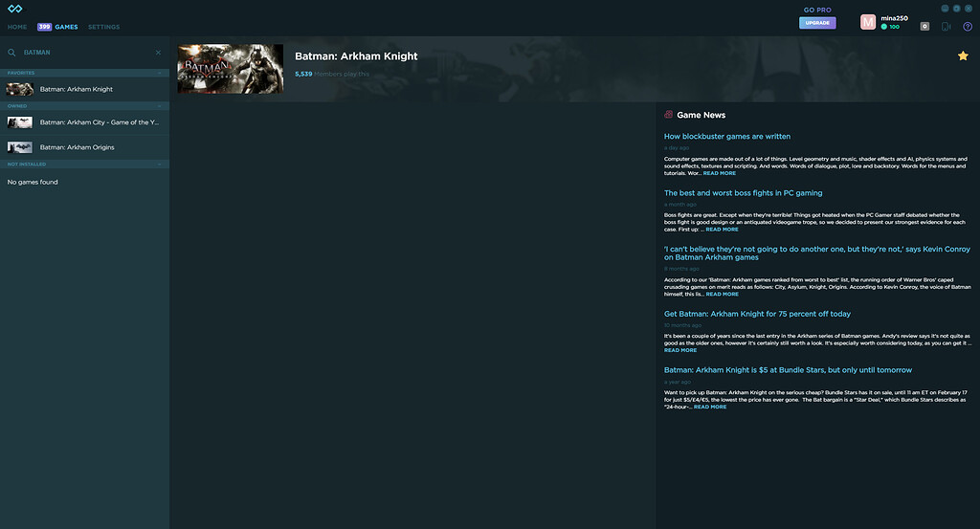Image resolution: width=980 pixels, height=529 pixels.
Task: Click the app logo in the top-left corner
Action: [x=14, y=9]
